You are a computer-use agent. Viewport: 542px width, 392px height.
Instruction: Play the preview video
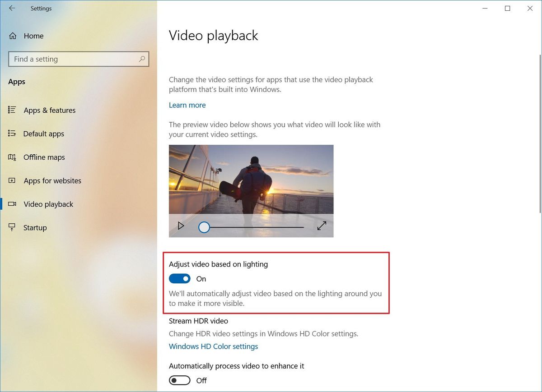[181, 226]
